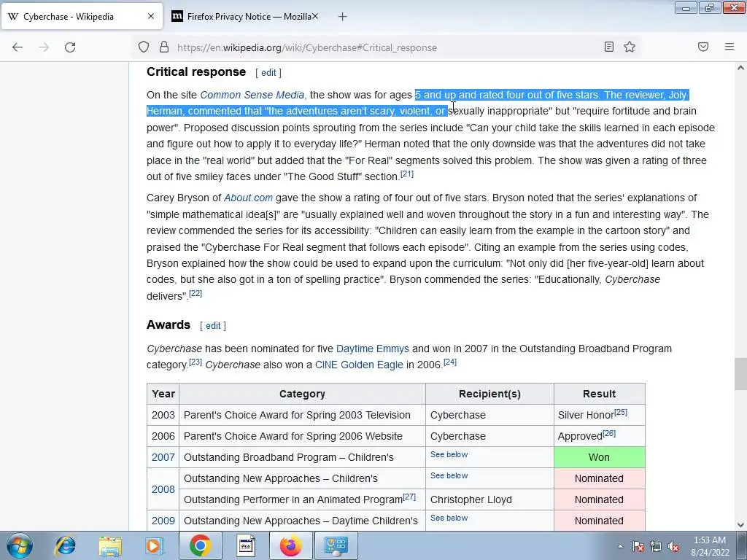
Task: Open Google Chrome from taskbar
Action: (200, 545)
